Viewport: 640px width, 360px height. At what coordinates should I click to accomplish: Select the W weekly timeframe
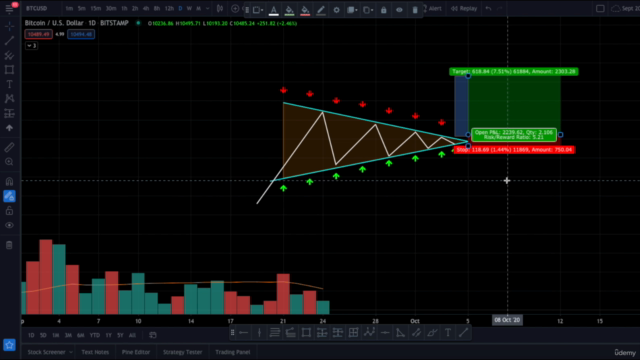tap(189, 9)
